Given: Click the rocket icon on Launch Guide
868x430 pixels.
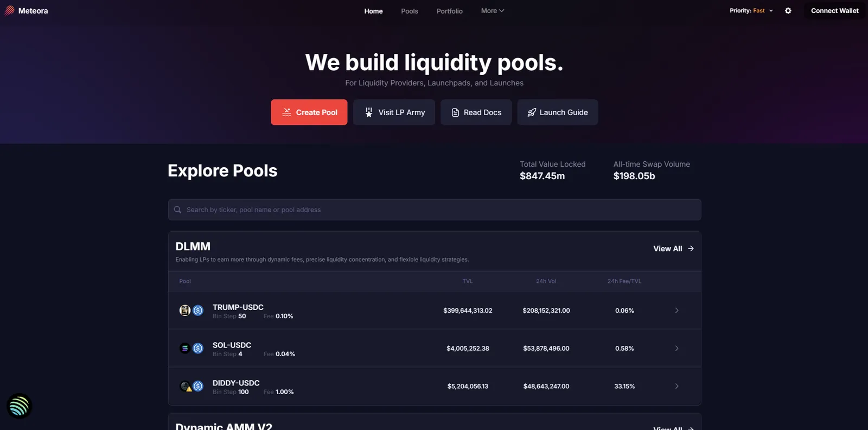Looking at the screenshot, I should click(x=532, y=112).
